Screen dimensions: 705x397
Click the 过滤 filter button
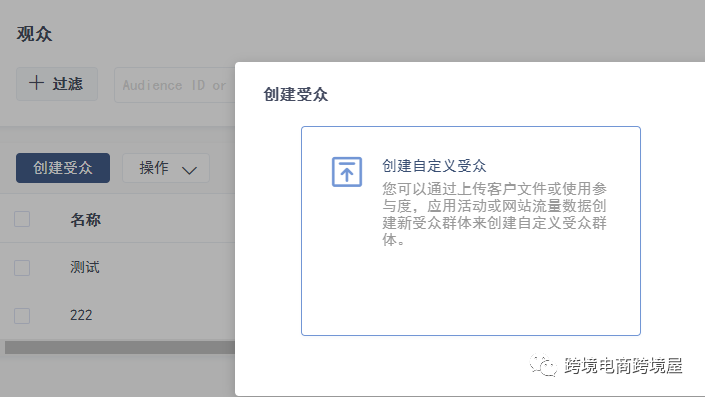(x=57, y=84)
